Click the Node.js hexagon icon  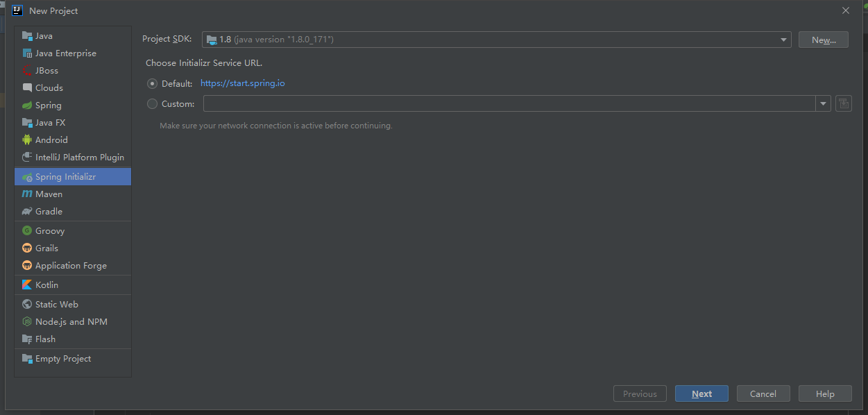point(27,322)
